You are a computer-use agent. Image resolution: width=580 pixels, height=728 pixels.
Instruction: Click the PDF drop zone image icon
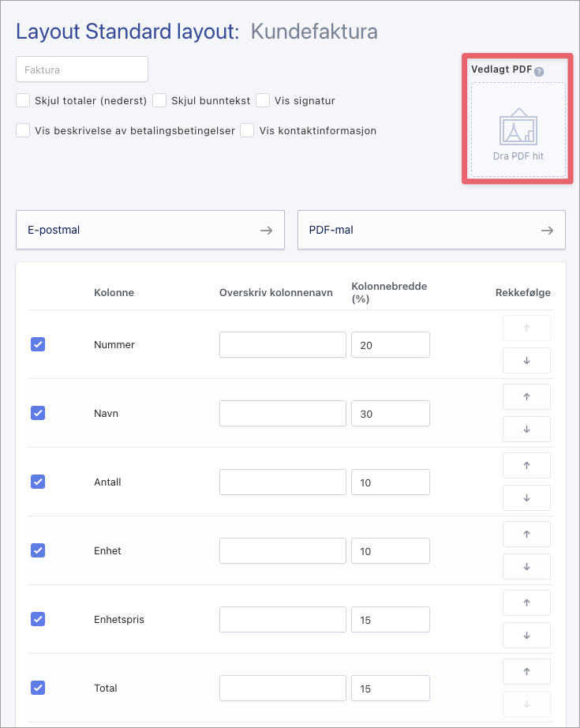(x=518, y=127)
